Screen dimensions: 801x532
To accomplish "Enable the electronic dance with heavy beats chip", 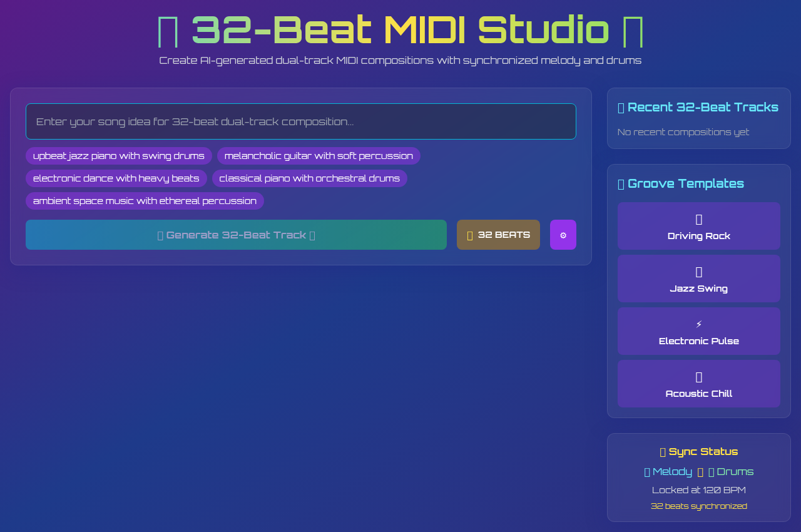I will point(116,178).
